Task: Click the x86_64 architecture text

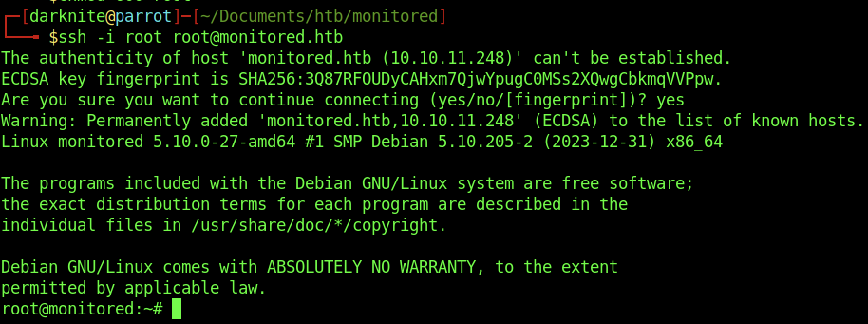Action: (694, 142)
